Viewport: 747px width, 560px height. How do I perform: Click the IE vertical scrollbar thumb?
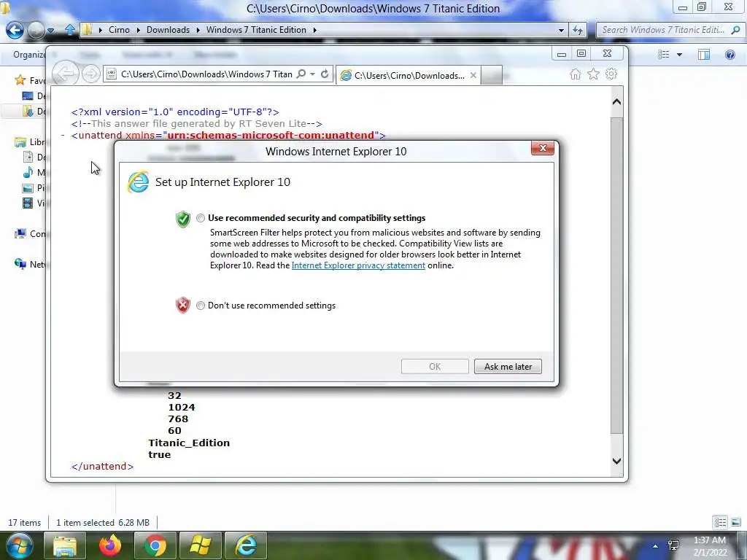click(616, 275)
